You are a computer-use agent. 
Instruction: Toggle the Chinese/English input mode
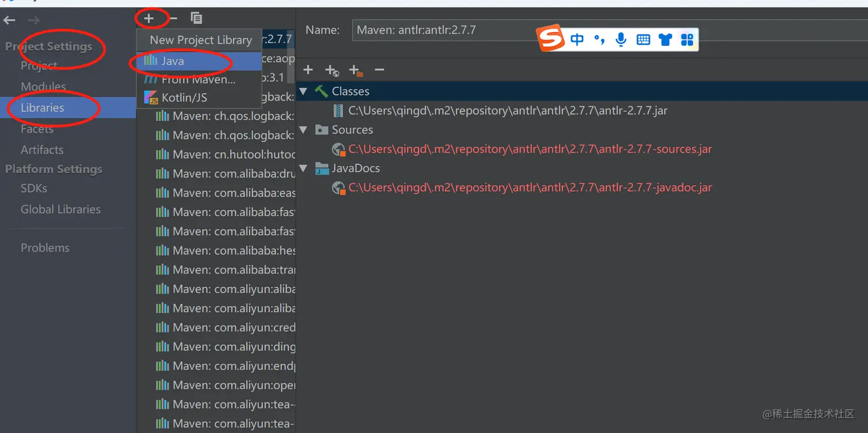click(577, 39)
